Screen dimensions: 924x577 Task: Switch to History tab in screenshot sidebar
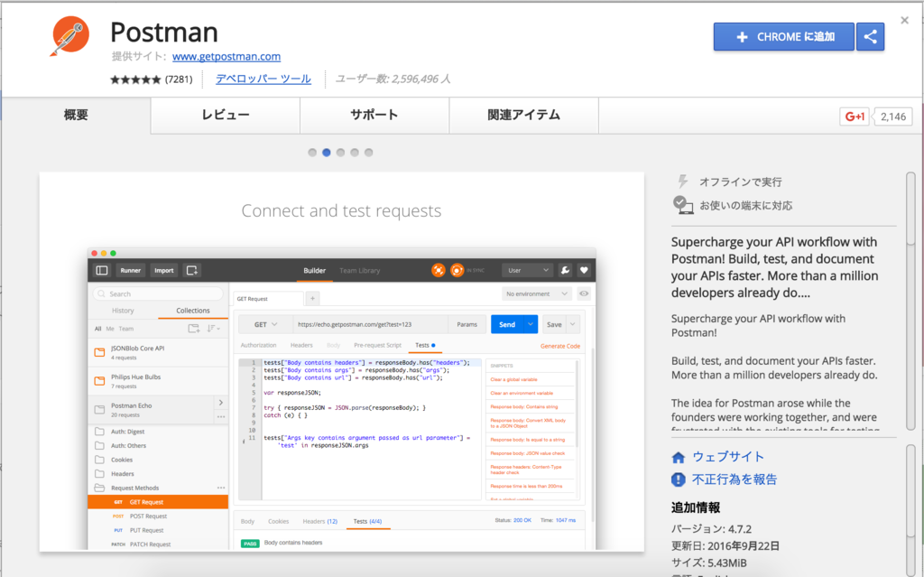point(123,311)
